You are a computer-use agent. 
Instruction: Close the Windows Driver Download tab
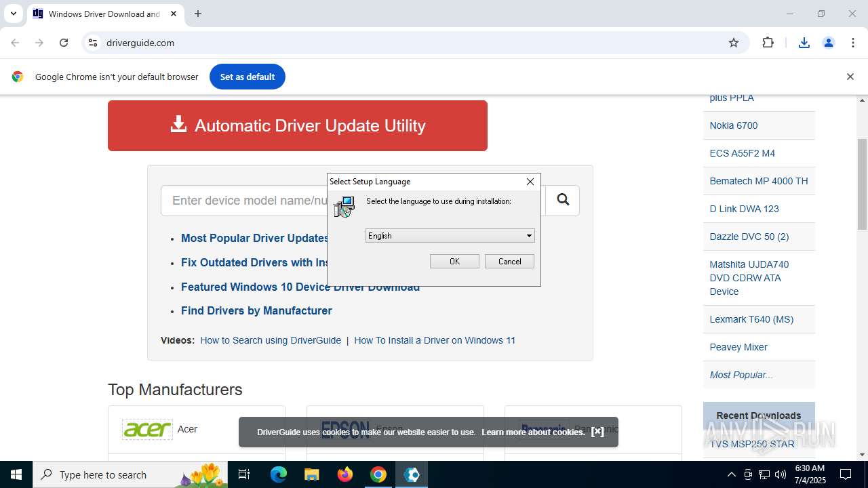(x=174, y=14)
